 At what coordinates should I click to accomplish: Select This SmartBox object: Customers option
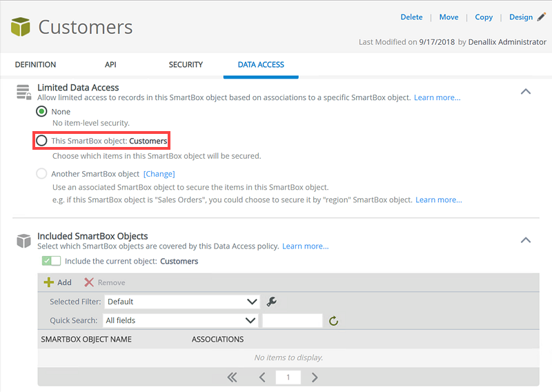pyautogui.click(x=41, y=141)
